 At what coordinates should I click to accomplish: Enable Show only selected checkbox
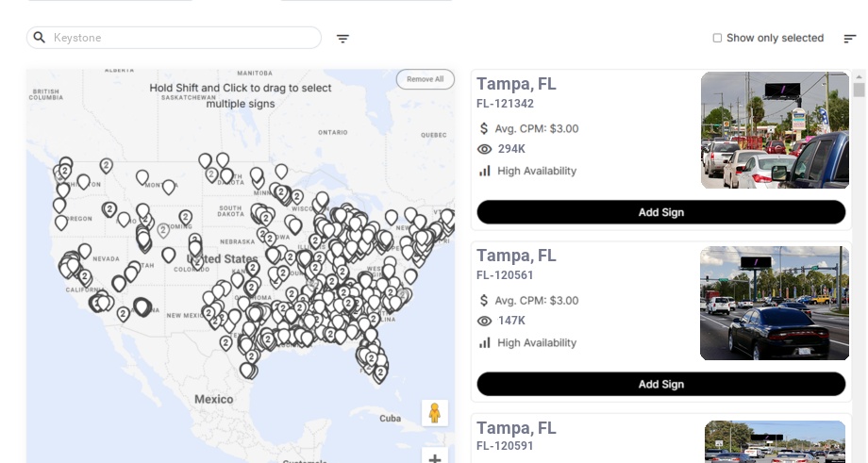click(x=717, y=39)
